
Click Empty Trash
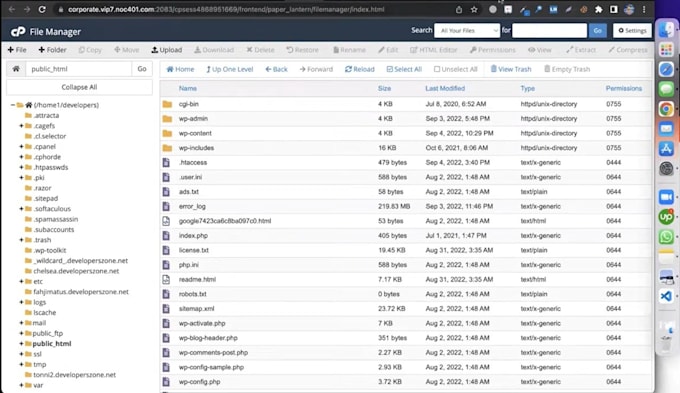[567, 69]
